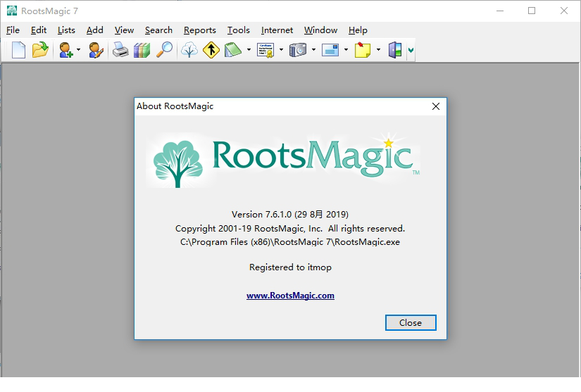The image size is (581, 392).
Task: Click the Version 7.6.1.0 text line
Action: [x=290, y=215]
